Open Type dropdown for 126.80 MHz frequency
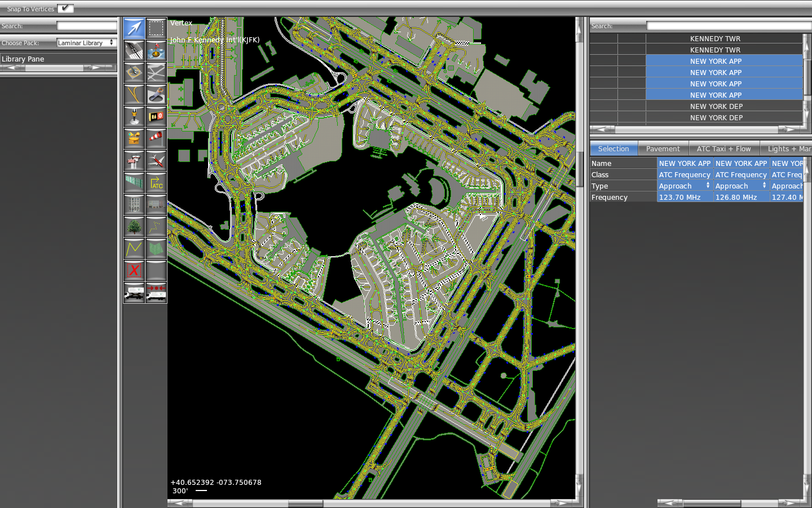The width and height of the screenshot is (812, 508). click(741, 186)
